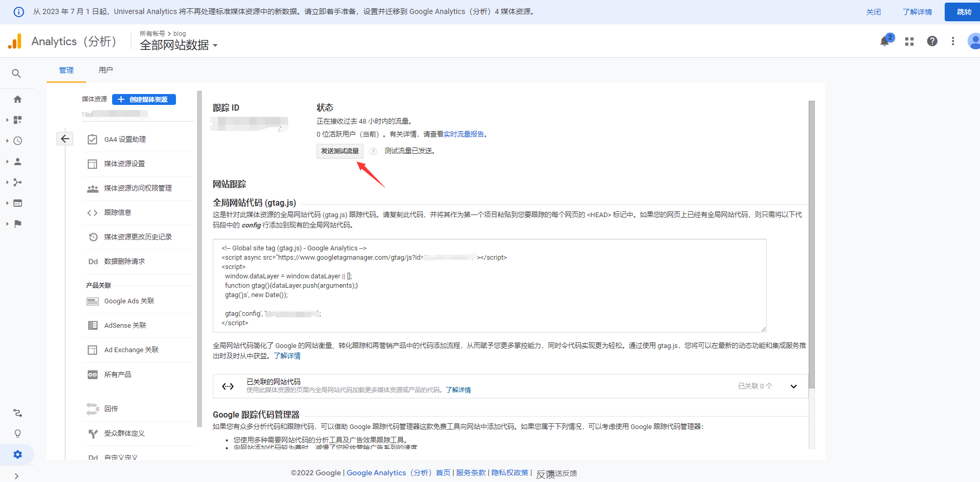This screenshot has width=980, height=482.
Task: Open 媒体资源更改历史记录 menu item
Action: 138,237
